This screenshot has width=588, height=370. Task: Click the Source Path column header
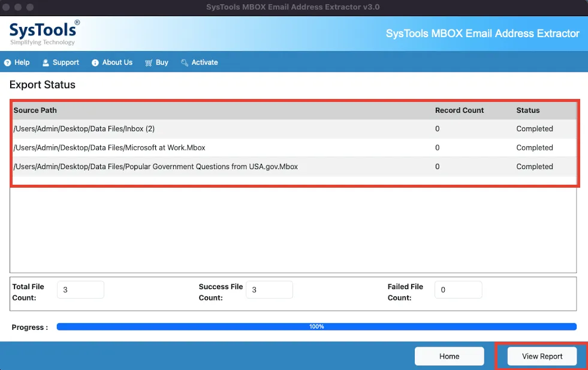tap(35, 110)
